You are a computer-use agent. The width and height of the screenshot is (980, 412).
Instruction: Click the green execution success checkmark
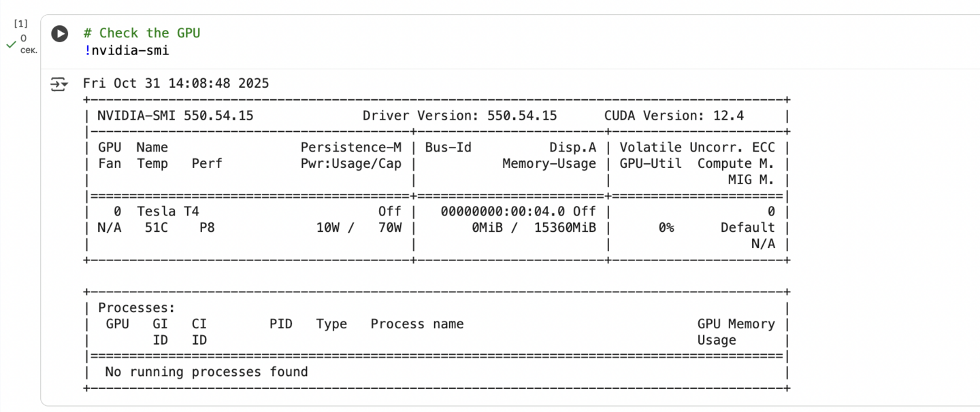(10, 44)
